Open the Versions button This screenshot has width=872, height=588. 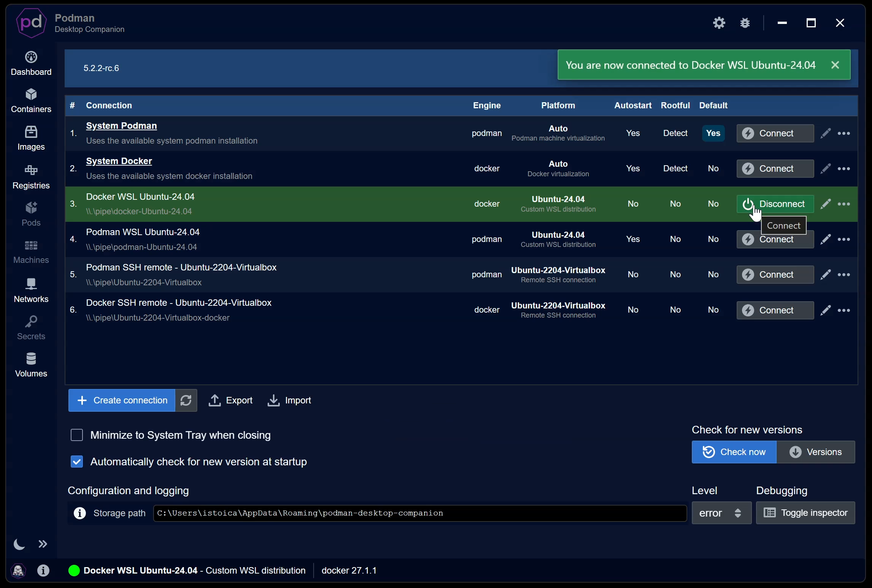816,452
